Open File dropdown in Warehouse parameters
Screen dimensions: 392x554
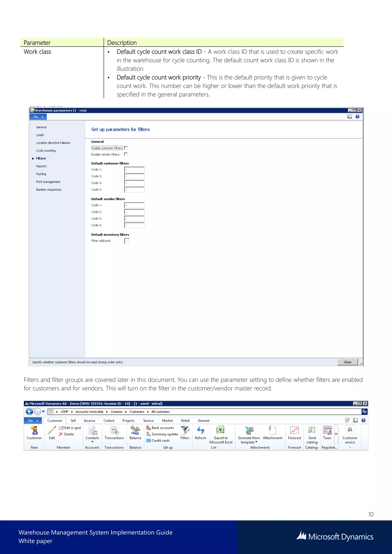[x=38, y=117]
